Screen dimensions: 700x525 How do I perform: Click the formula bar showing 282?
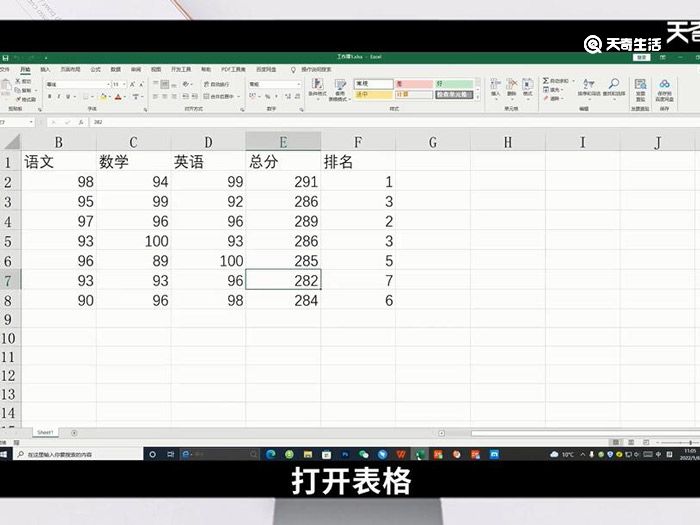[393, 122]
